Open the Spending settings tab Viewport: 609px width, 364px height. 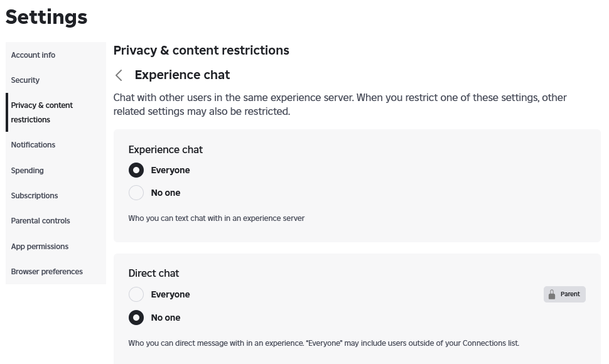28,171
